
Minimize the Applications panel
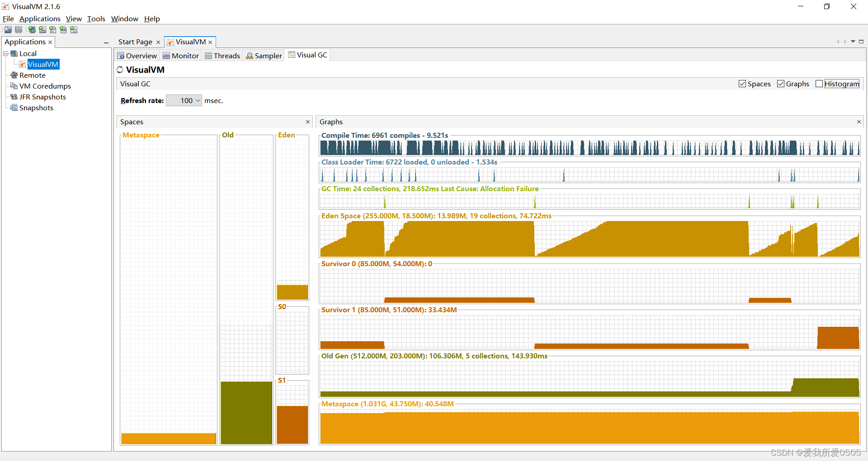point(106,42)
